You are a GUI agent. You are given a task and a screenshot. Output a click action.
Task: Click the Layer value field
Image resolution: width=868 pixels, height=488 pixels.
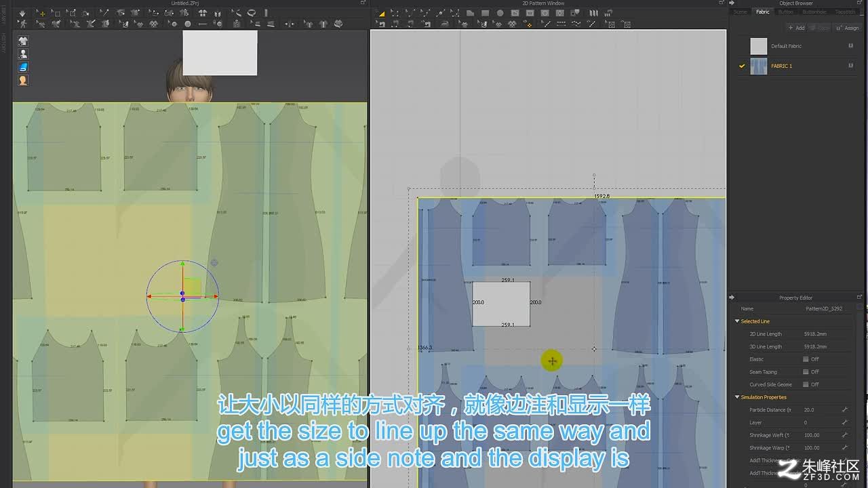pyautogui.click(x=821, y=422)
